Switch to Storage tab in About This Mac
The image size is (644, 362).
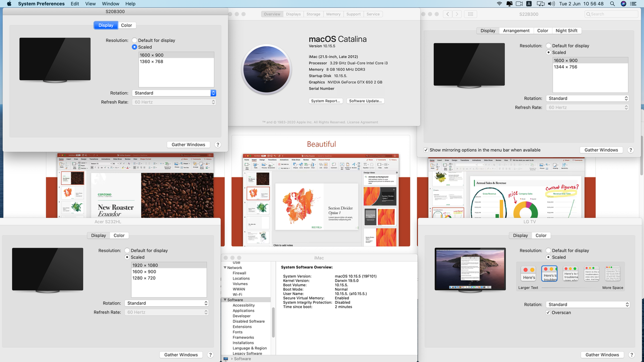pyautogui.click(x=313, y=14)
